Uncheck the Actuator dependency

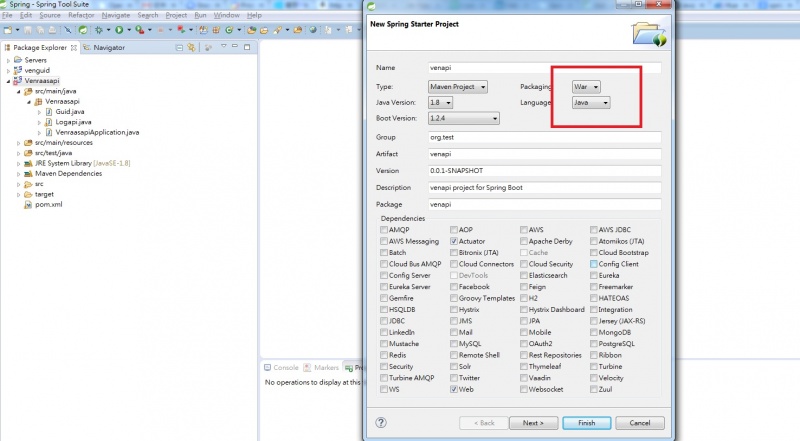tap(455, 241)
